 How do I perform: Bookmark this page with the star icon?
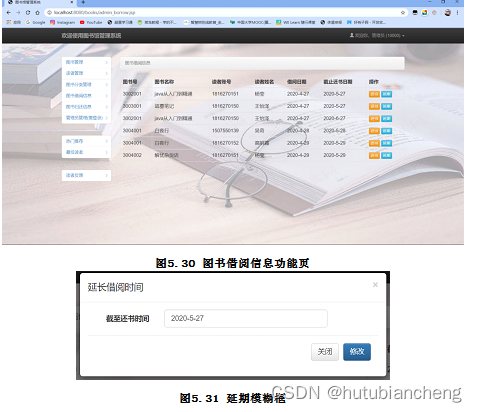[403, 13]
